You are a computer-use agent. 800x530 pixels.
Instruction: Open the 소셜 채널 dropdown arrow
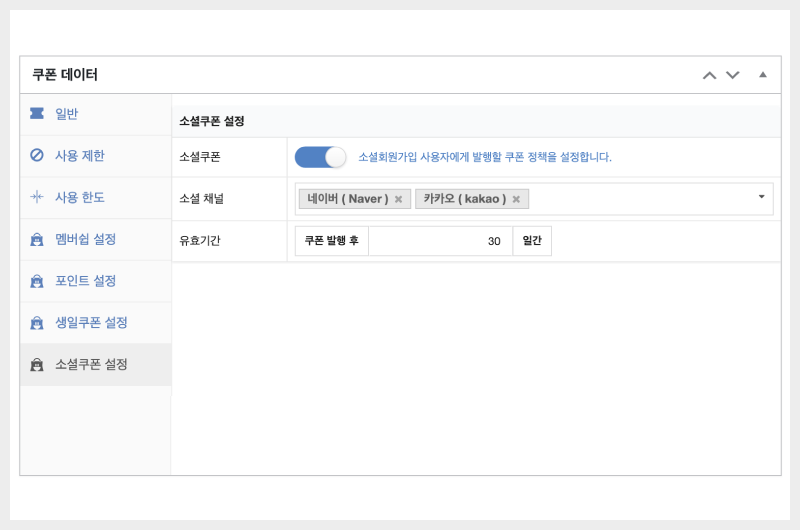tap(761, 197)
